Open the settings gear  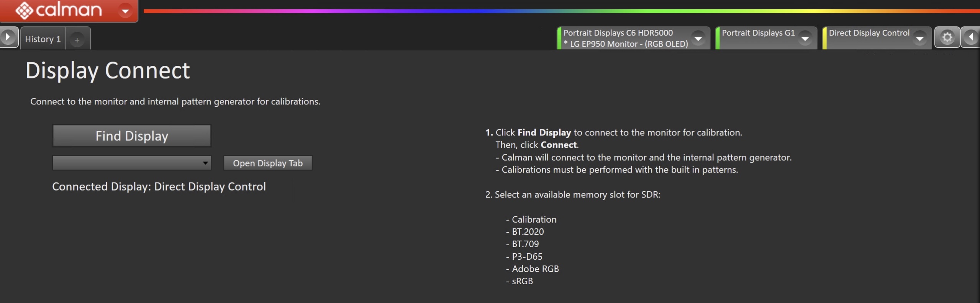pos(947,37)
